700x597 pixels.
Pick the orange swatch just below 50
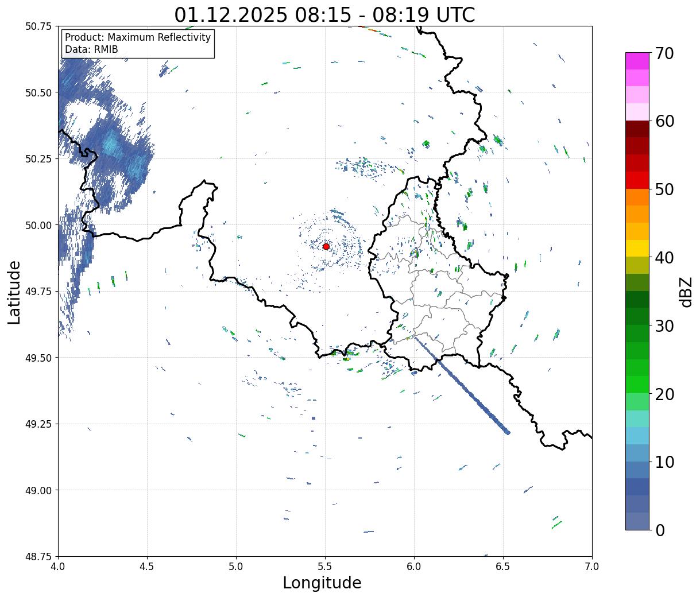[637, 197]
